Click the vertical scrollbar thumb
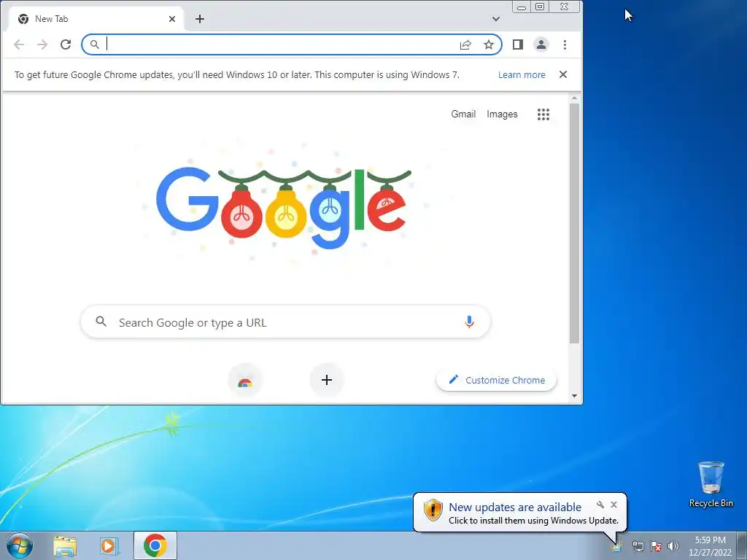 pyautogui.click(x=575, y=223)
